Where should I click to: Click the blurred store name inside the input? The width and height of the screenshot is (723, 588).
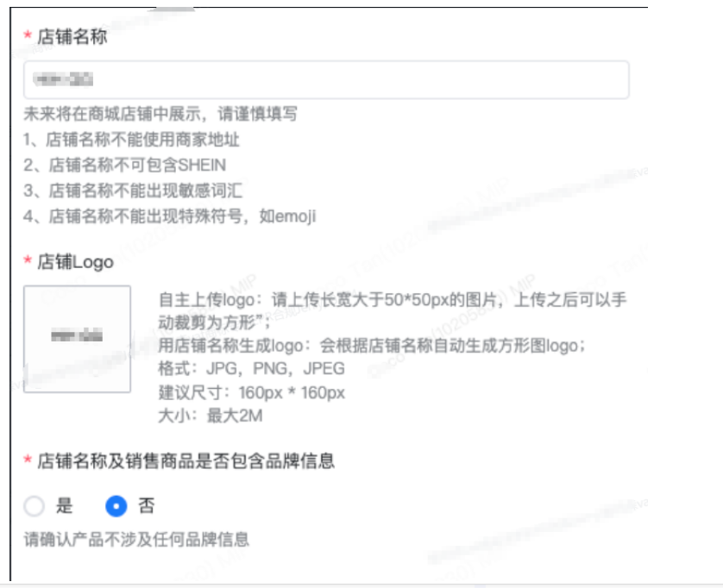click(x=63, y=79)
